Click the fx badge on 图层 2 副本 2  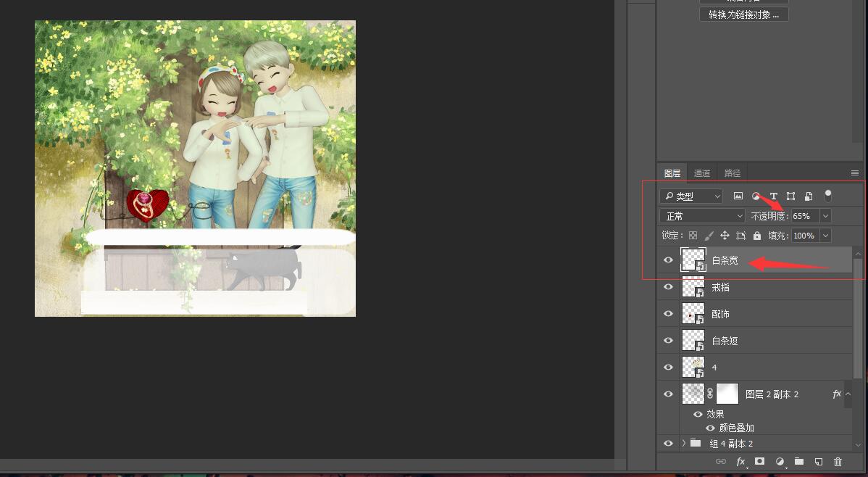coord(836,394)
